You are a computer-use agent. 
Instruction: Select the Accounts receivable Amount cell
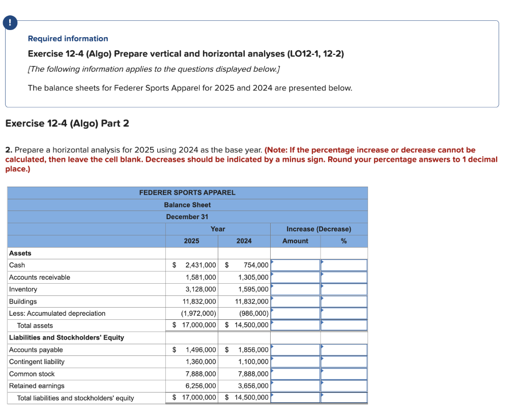coord(295,277)
